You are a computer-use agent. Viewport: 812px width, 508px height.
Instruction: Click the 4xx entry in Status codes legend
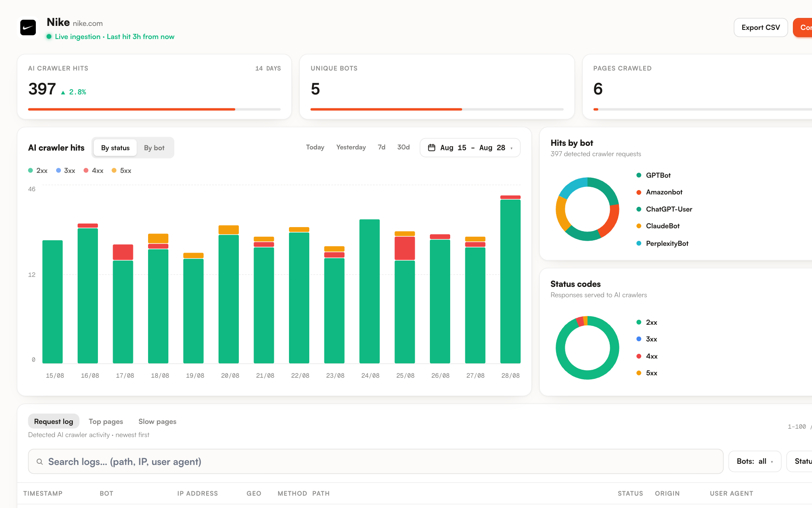(x=647, y=356)
